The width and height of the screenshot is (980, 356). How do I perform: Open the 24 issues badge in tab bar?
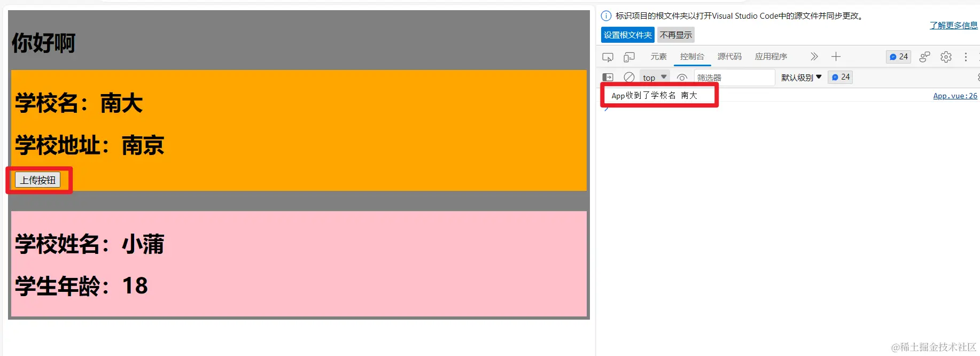(898, 57)
